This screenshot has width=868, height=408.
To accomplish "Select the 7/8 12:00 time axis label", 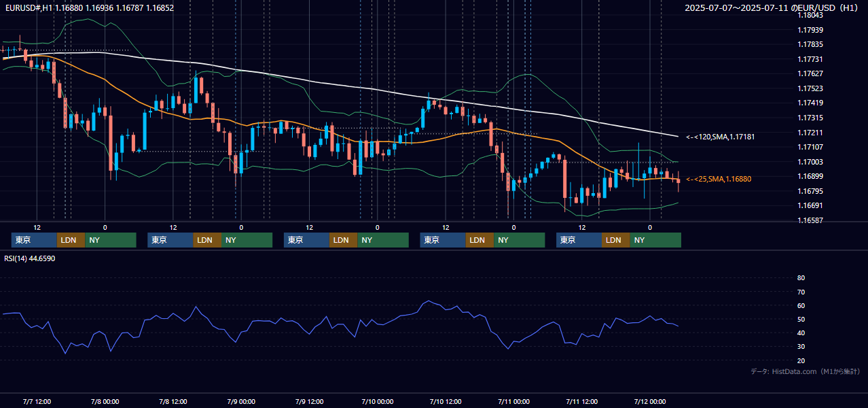I will pos(173,401).
